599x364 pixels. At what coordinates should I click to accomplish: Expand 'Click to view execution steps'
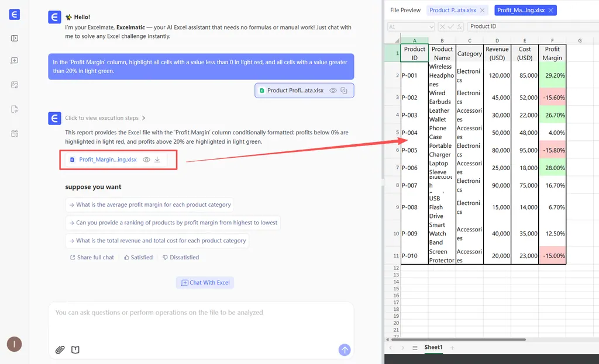(105, 118)
